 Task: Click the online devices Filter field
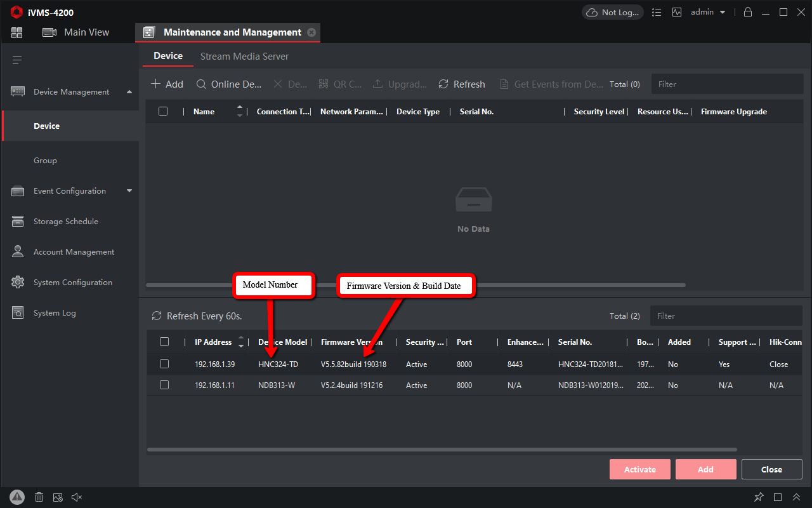pyautogui.click(x=726, y=316)
